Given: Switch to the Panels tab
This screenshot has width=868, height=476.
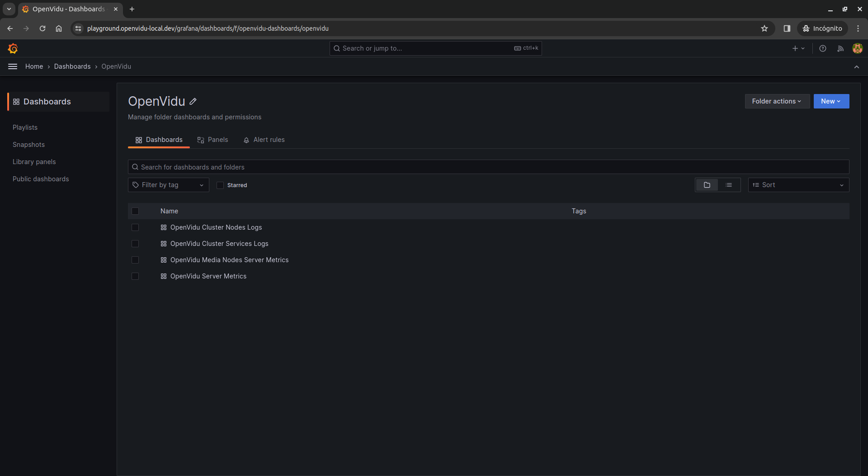Looking at the screenshot, I should (212, 140).
